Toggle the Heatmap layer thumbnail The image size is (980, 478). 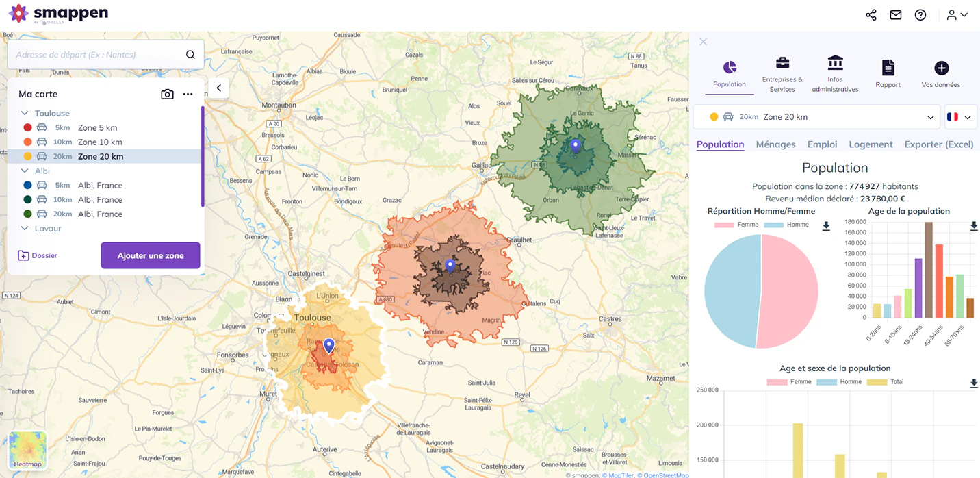coord(27,450)
